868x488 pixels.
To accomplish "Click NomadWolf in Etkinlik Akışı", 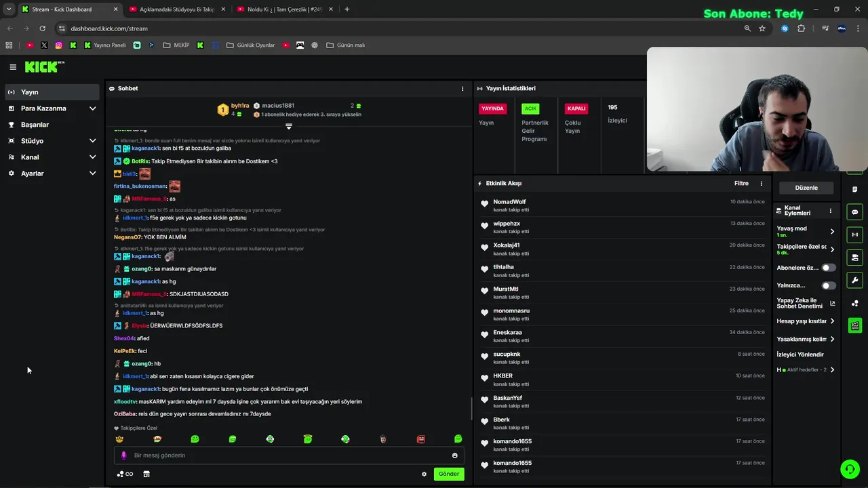I will click(509, 202).
